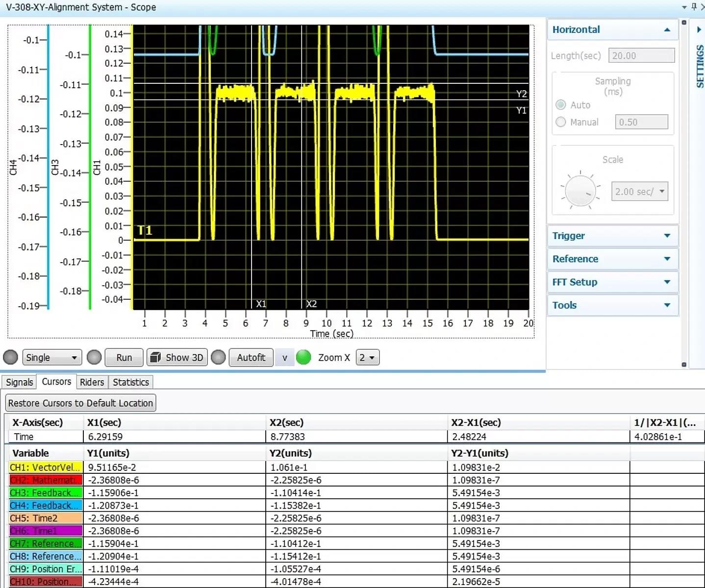705x588 pixels.
Task: Click the yellow CH1: VectorVel color swatch
Action: 46,467
